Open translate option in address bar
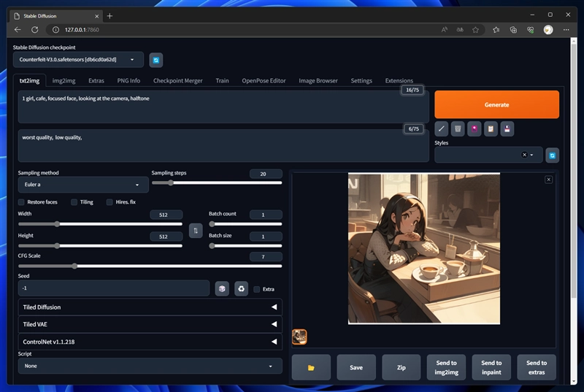The width and height of the screenshot is (584, 392). point(460,30)
